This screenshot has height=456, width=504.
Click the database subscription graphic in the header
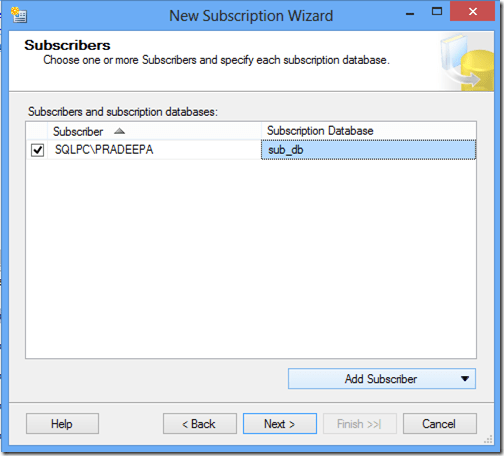[x=466, y=62]
